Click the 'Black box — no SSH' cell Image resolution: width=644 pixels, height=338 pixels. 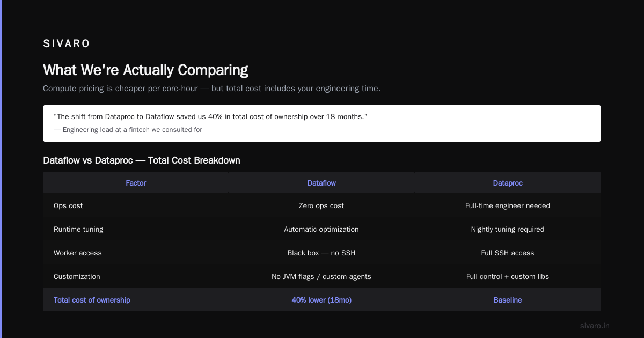[x=321, y=253]
